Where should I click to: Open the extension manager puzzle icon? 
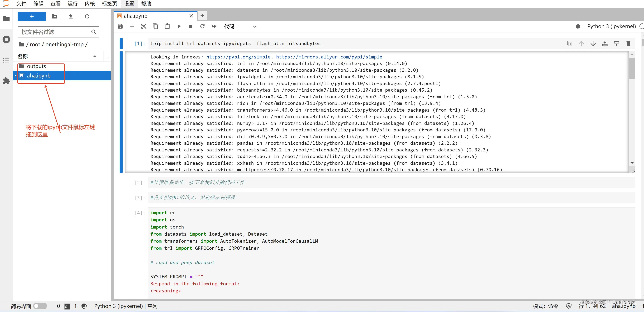click(6, 81)
